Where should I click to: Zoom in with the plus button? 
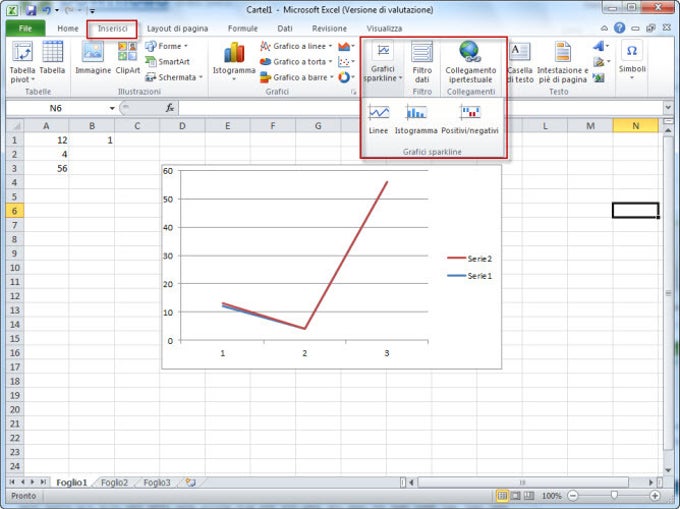tap(654, 496)
